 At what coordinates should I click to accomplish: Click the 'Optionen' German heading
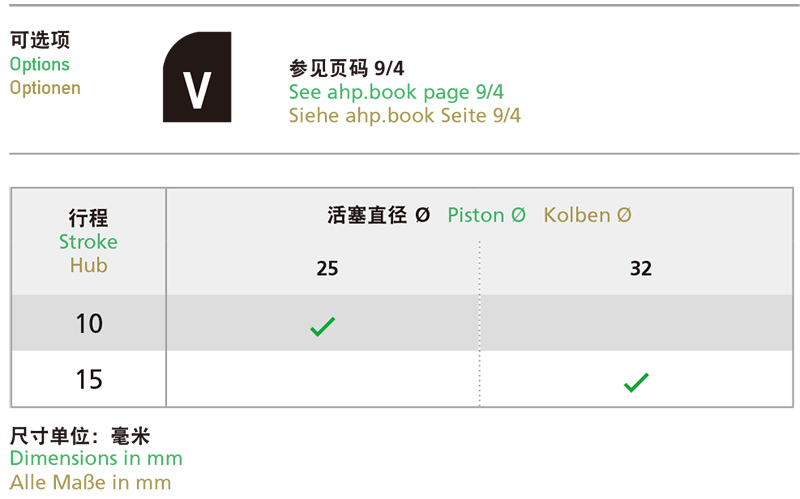pos(45,88)
